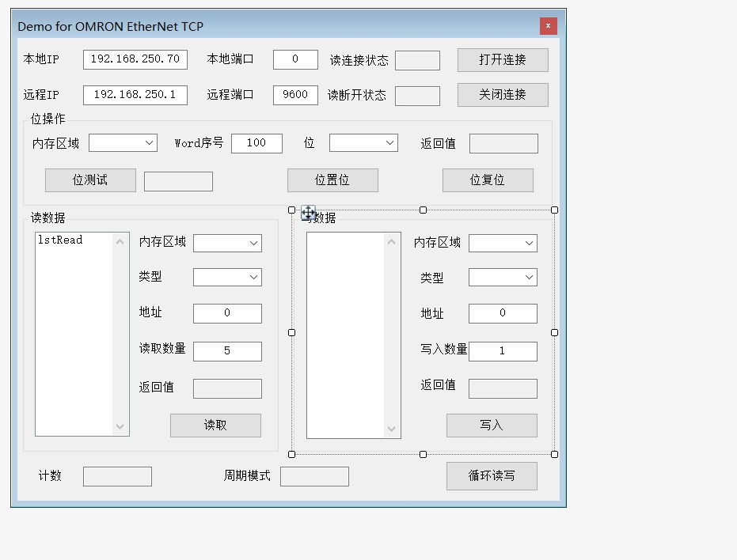Viewport: 737px width, 560px height.
Task: Click the 写入数量 field showing 1
Action: coord(503,351)
